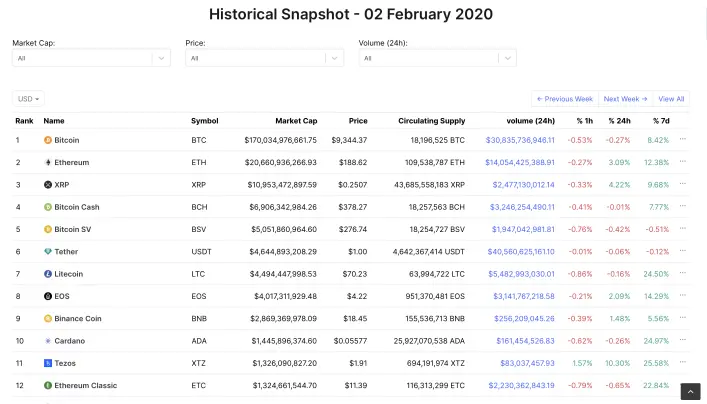Sort by the volume (24h) column header

tap(531, 121)
